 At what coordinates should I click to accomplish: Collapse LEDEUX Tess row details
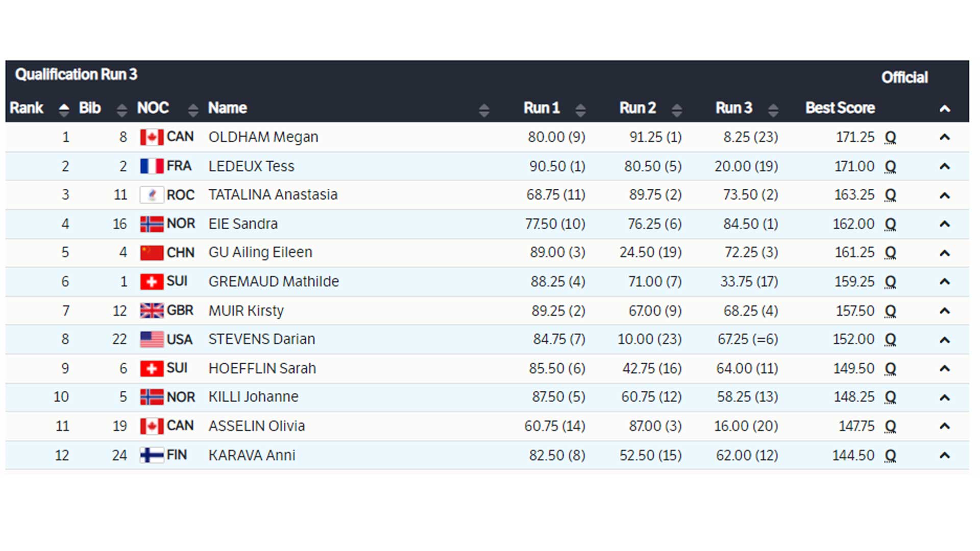click(x=945, y=166)
